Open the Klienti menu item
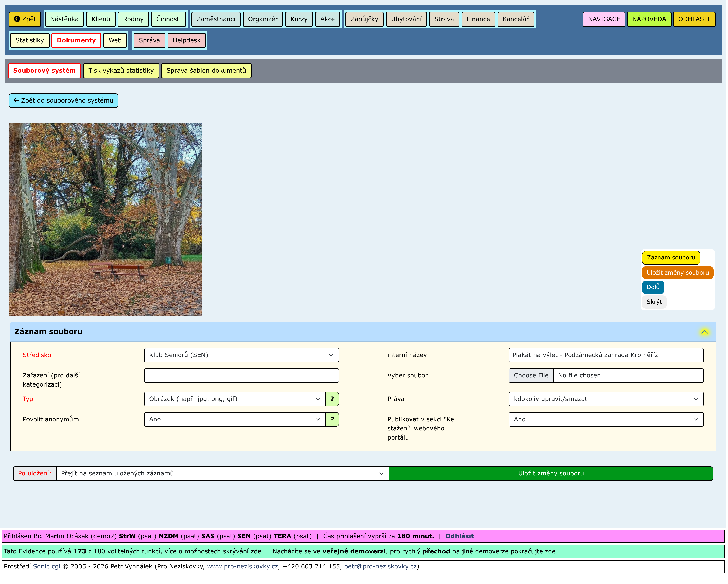This screenshot has width=728, height=584. pos(101,19)
